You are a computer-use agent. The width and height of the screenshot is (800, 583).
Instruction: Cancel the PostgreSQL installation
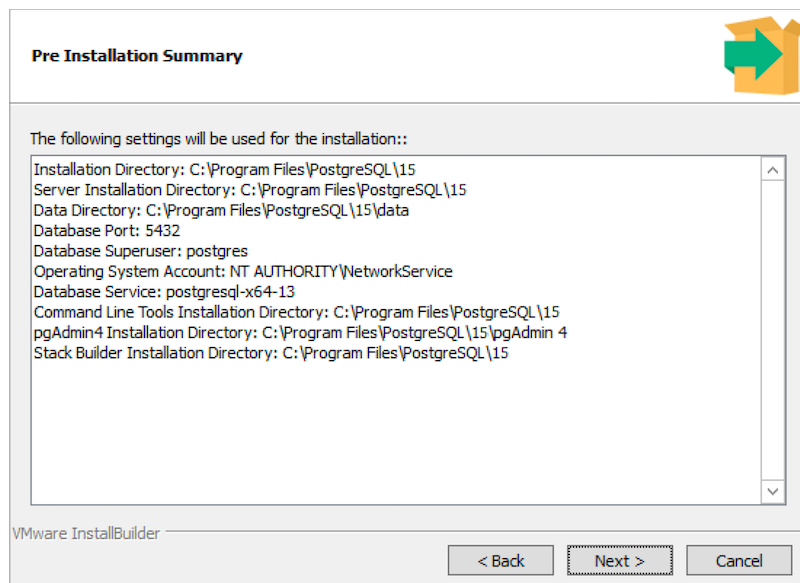pyautogui.click(x=739, y=561)
